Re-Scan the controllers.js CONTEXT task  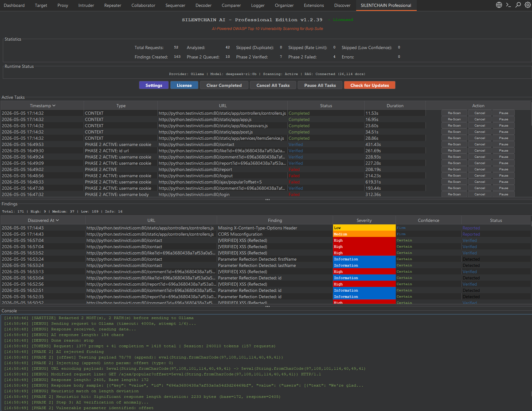pyautogui.click(x=454, y=113)
